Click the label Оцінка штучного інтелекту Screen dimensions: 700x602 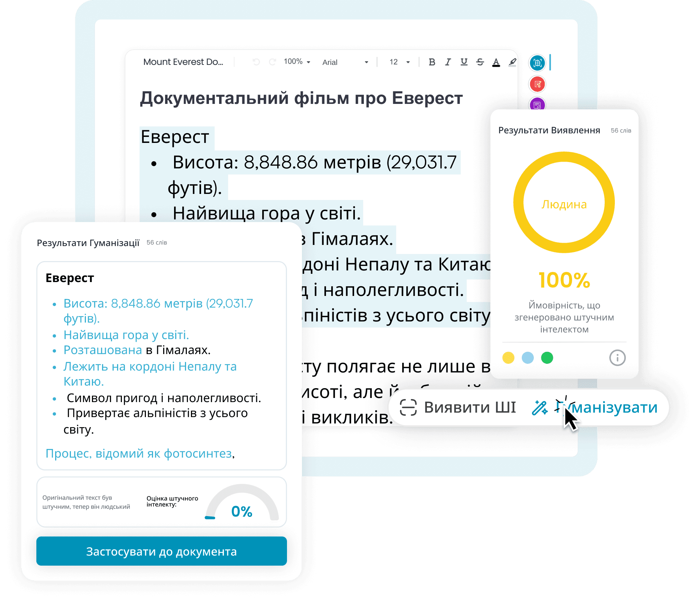coord(172,501)
